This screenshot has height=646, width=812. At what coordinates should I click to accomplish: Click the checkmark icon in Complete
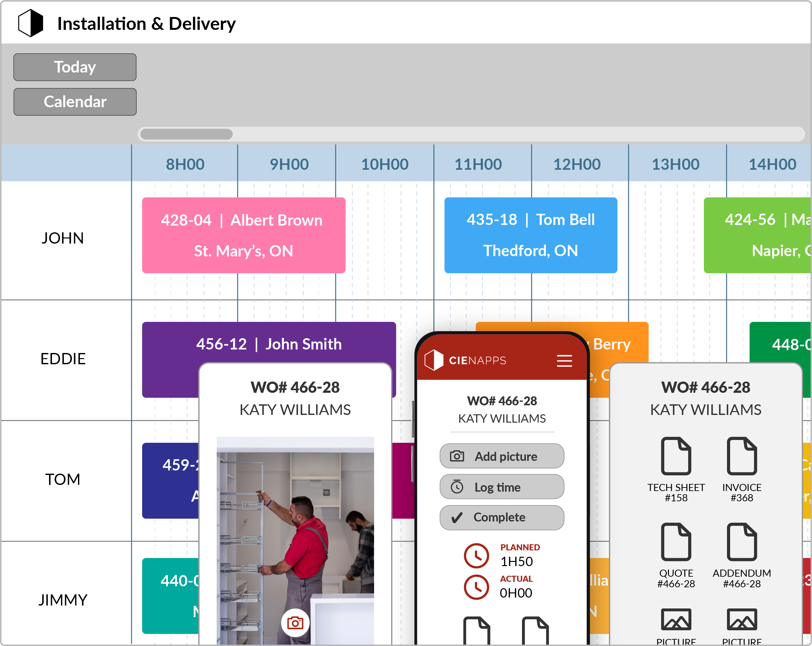coord(457,518)
